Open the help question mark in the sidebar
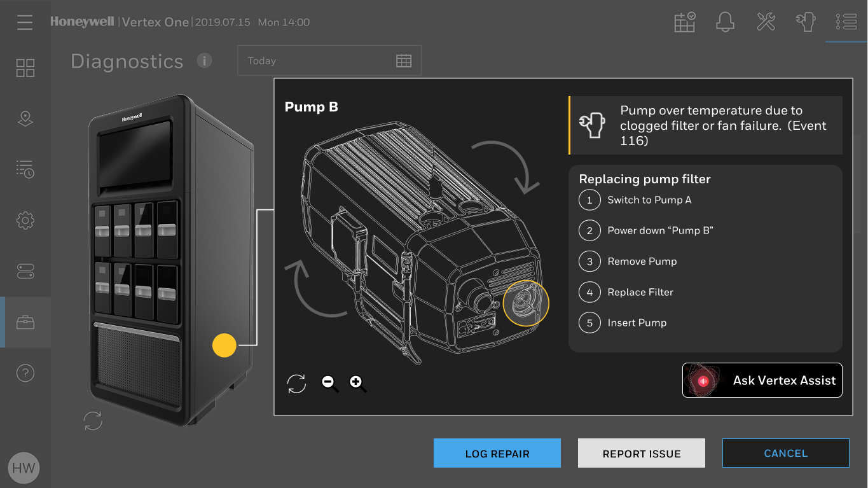Image resolution: width=868 pixels, height=488 pixels. [x=25, y=373]
